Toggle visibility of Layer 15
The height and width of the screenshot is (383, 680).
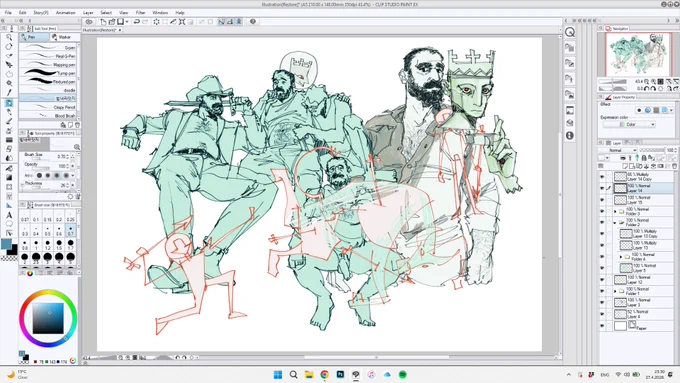[602, 200]
